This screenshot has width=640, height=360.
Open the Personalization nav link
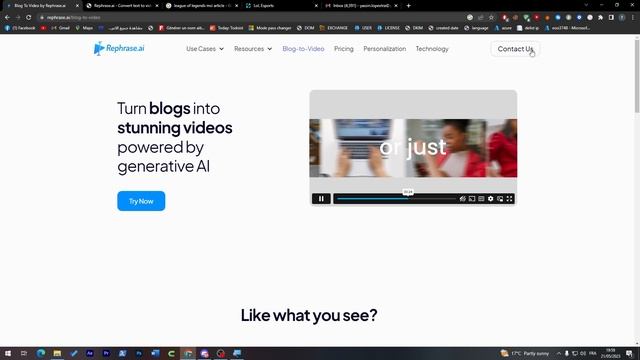(384, 49)
